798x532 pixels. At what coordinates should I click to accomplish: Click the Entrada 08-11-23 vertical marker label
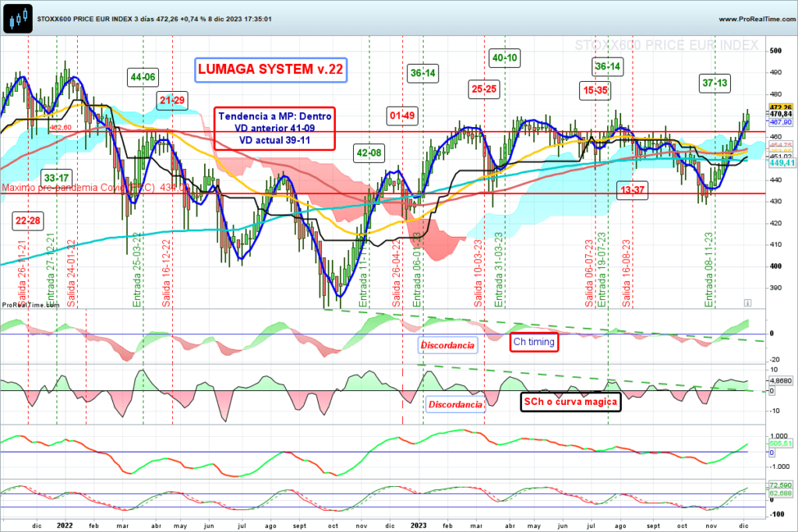[x=709, y=270]
